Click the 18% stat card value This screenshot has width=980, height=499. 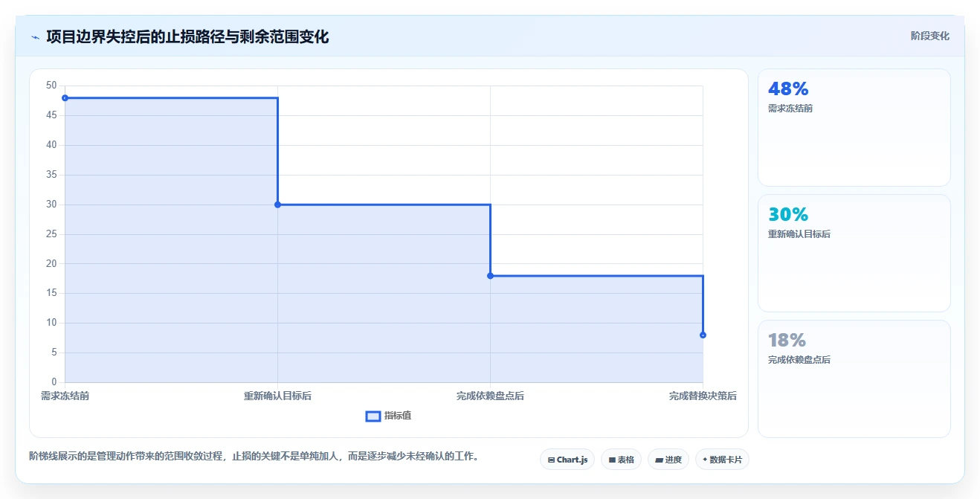(x=787, y=341)
